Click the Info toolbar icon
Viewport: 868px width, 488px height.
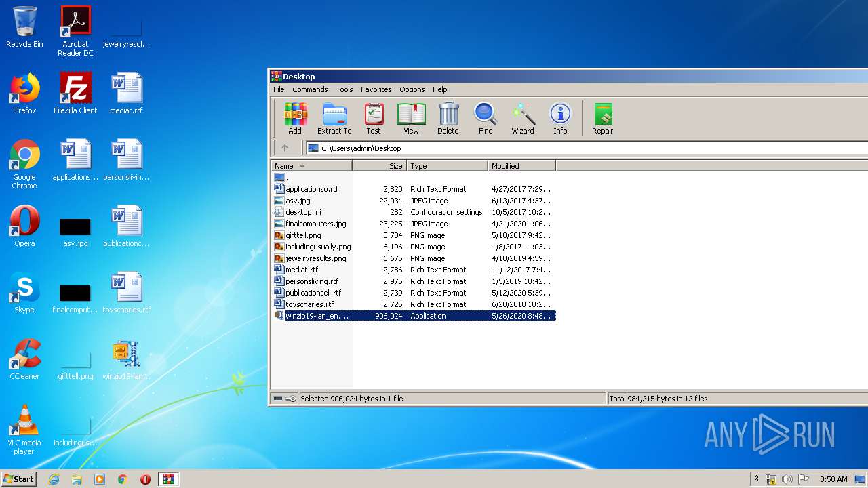(x=560, y=119)
